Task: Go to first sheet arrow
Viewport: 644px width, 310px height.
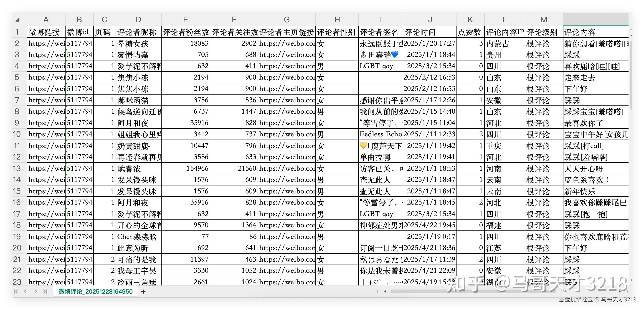Action: (x=16, y=291)
